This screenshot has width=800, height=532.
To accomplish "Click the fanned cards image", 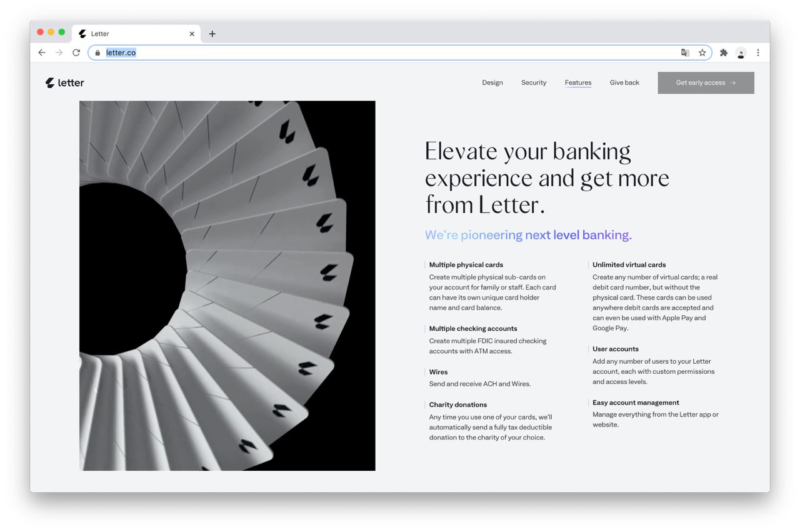I will pyautogui.click(x=227, y=286).
